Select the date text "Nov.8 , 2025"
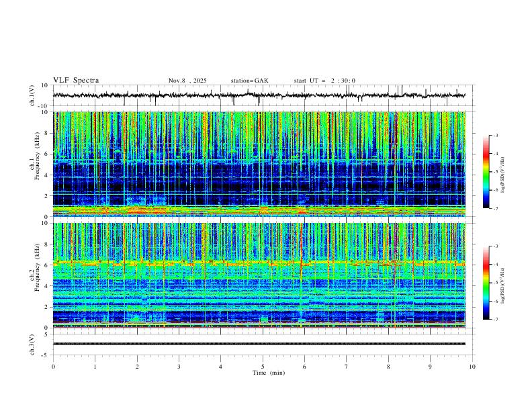Screen dimensions: 532x411 [187, 81]
